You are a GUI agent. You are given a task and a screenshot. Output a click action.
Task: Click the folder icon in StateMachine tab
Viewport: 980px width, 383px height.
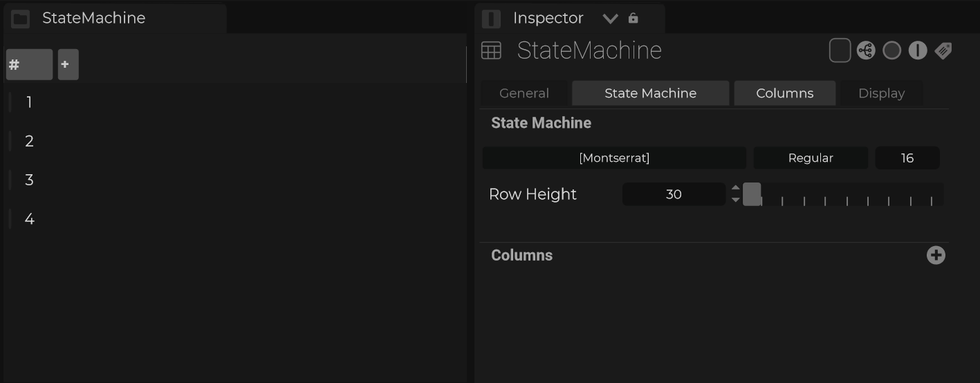[x=21, y=19]
